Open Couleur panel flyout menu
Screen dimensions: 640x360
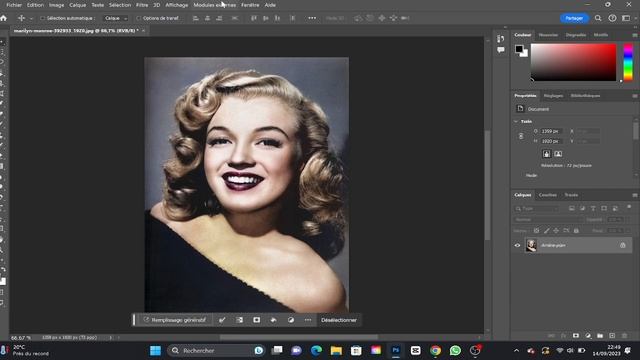click(x=635, y=35)
